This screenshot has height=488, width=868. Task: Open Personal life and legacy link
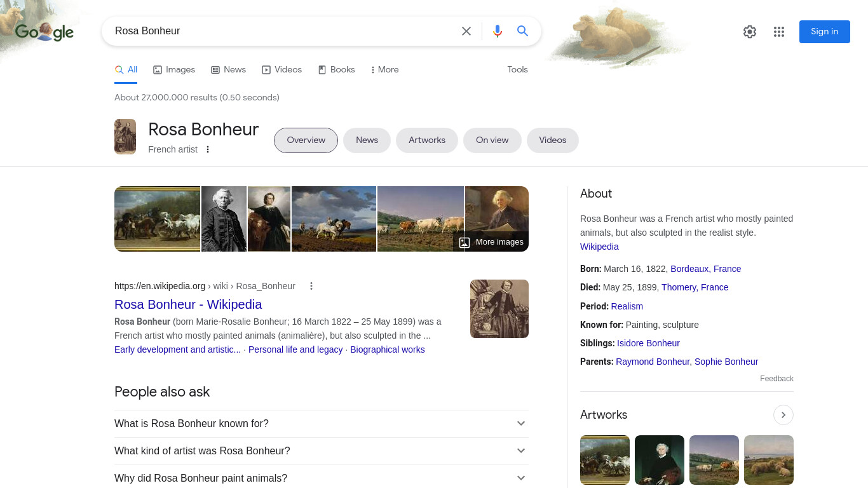295,349
